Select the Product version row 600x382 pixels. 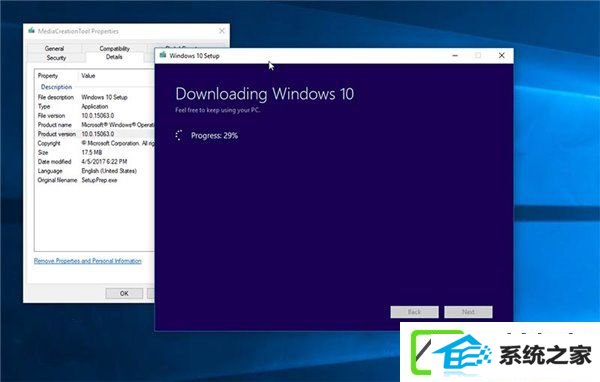[95, 134]
